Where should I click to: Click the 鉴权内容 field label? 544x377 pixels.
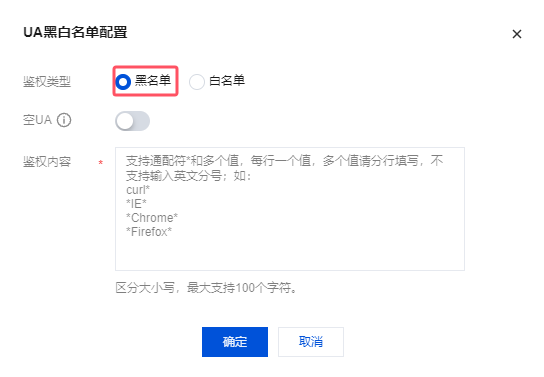(47, 162)
